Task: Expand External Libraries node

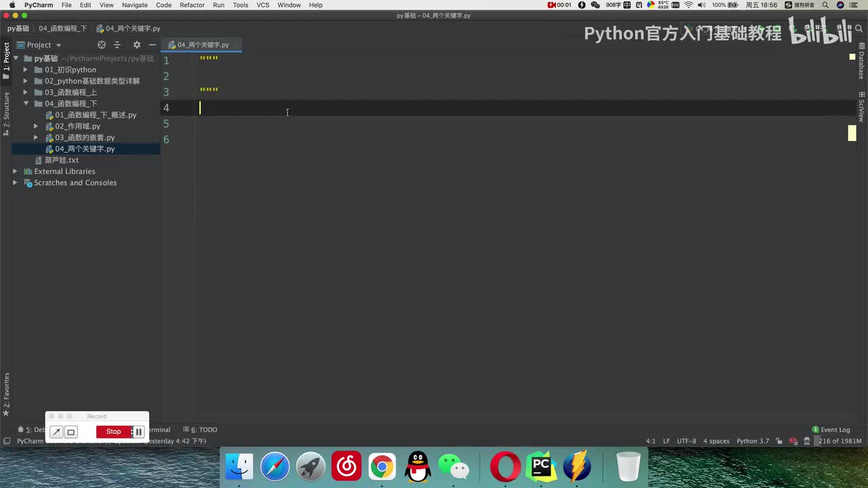Action: pyautogui.click(x=15, y=171)
